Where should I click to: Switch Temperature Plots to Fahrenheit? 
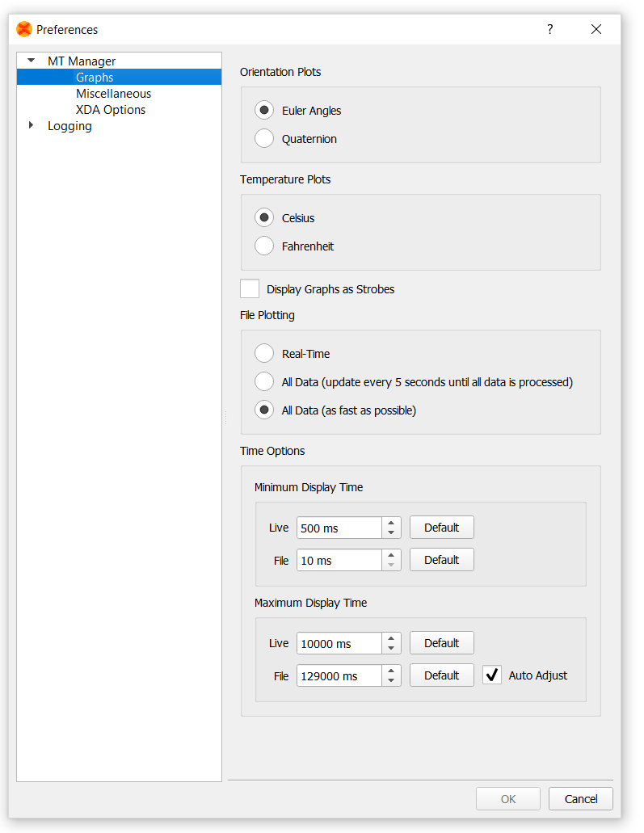(x=263, y=246)
